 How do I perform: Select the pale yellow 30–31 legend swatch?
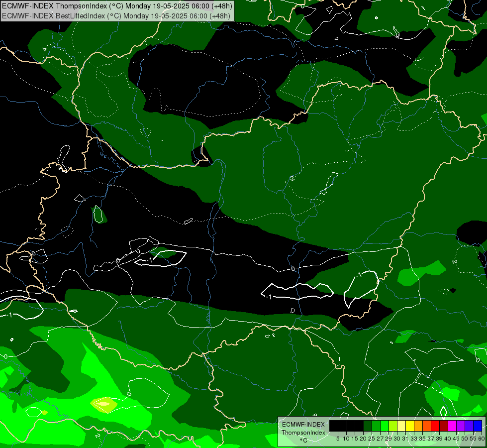(401, 426)
